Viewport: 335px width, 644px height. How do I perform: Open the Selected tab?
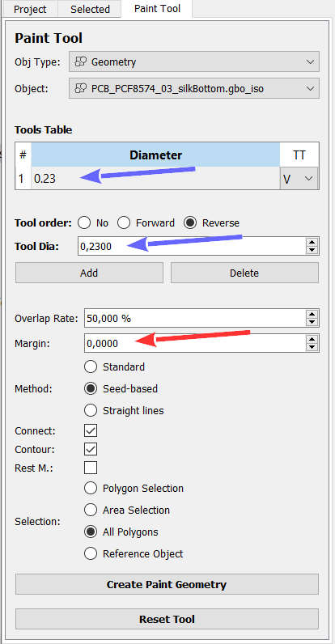[x=90, y=9]
